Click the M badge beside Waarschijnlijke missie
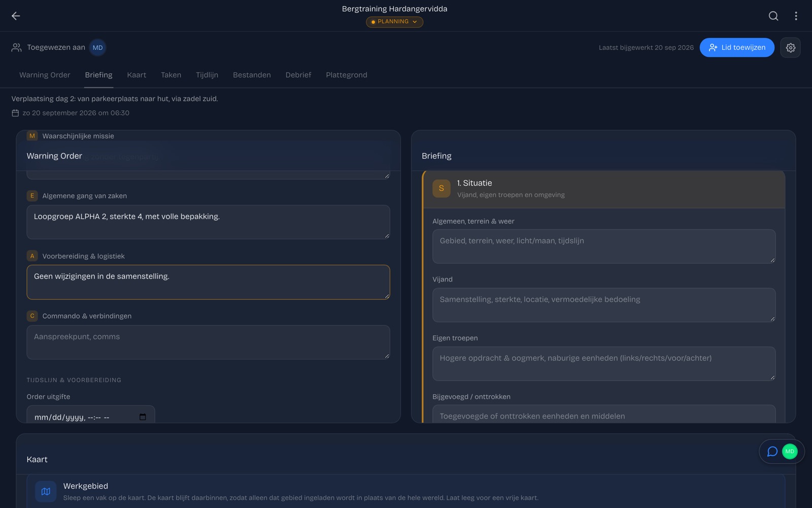The height and width of the screenshot is (508, 812). 32,136
